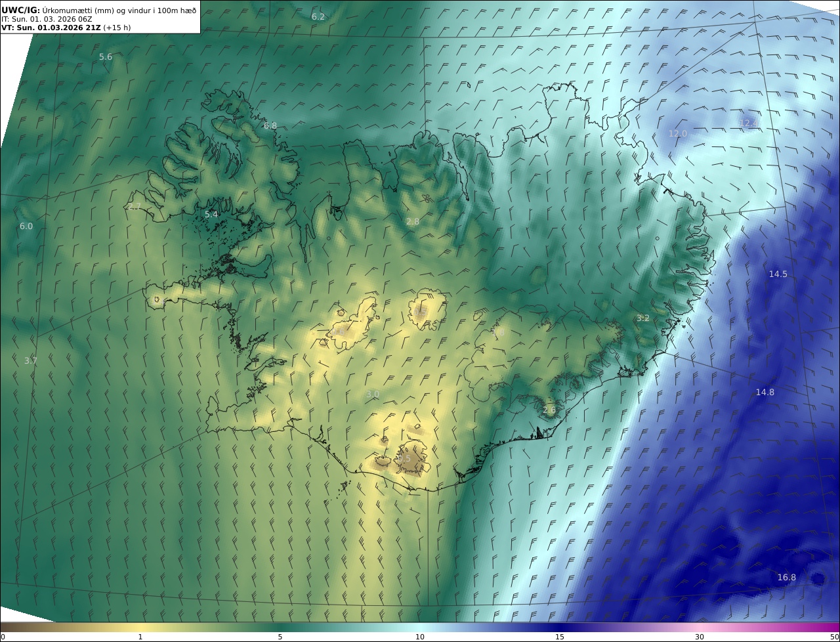Click the 6.8 value near the Westfjords
Viewport: 840px width, 642px height.
coord(270,125)
